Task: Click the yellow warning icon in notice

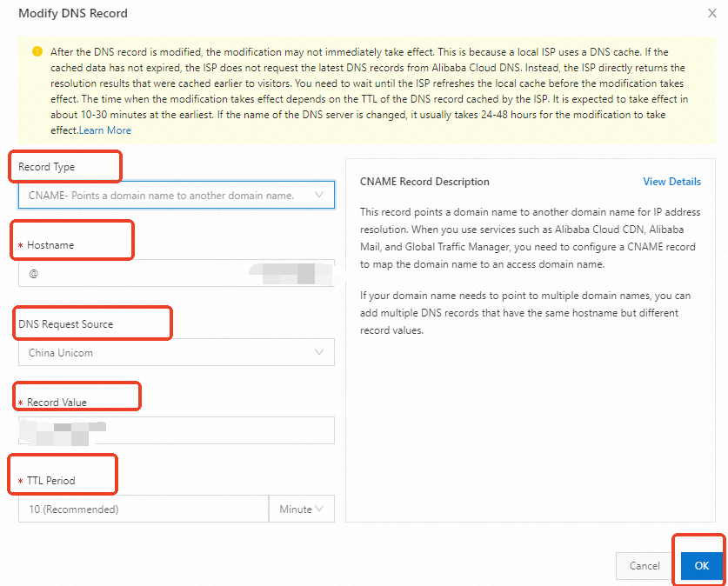Action: pos(37,51)
